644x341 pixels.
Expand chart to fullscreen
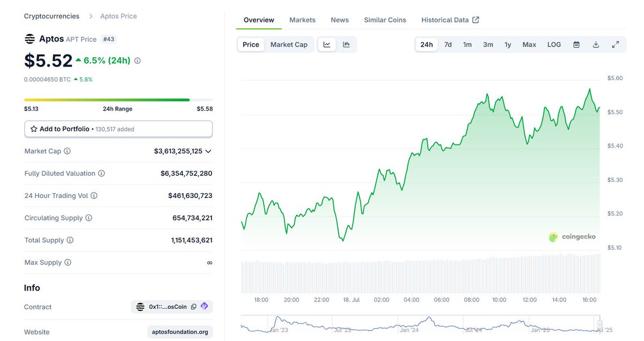(616, 45)
